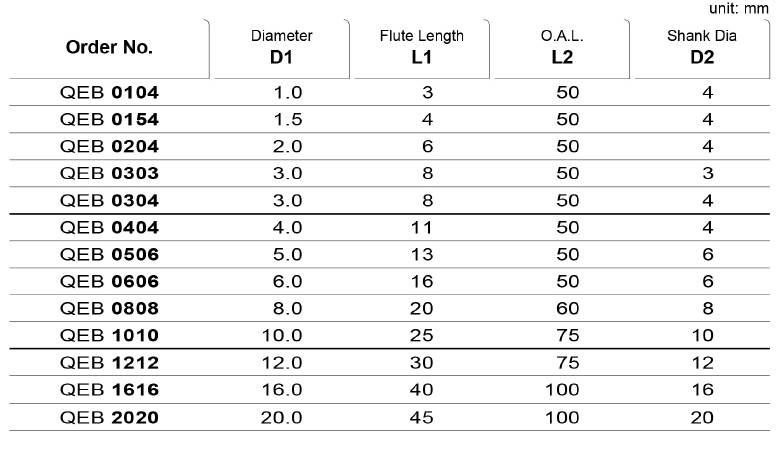
Task: Click order number QEB 0606
Action: tap(109, 281)
